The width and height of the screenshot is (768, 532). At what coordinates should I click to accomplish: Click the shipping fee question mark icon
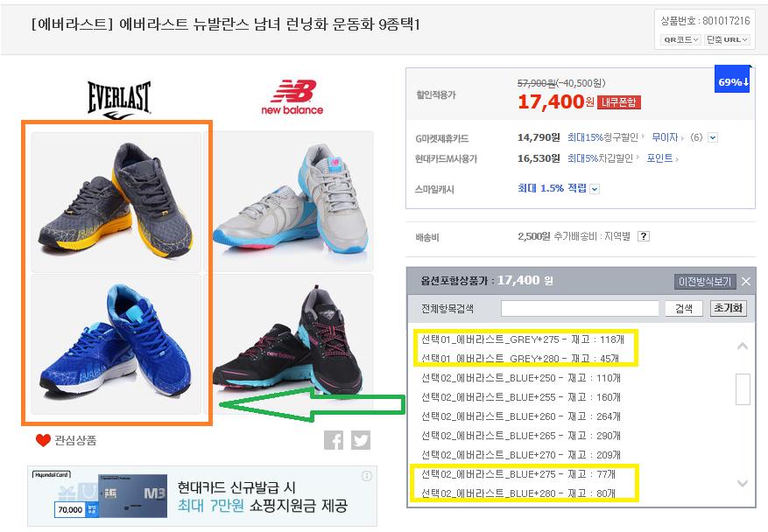(x=644, y=236)
